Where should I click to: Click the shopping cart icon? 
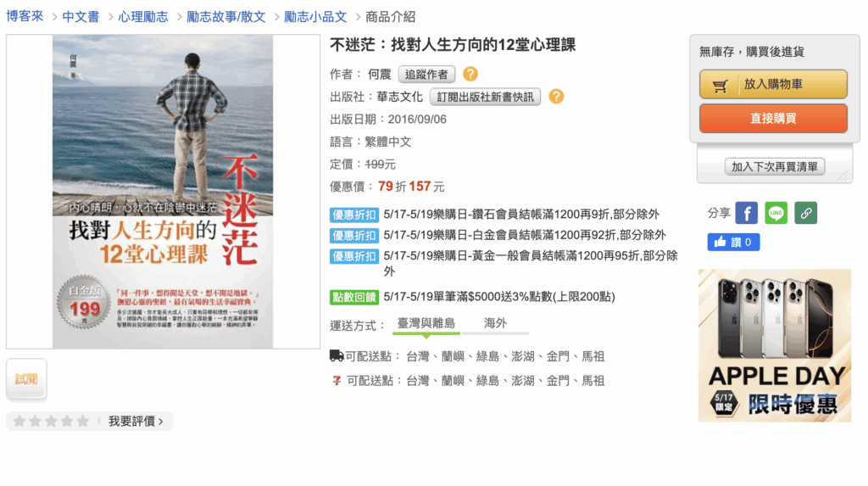721,85
